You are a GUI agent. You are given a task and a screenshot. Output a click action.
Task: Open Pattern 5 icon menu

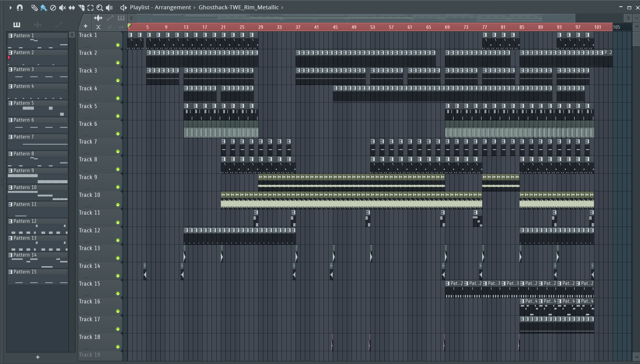10,103
